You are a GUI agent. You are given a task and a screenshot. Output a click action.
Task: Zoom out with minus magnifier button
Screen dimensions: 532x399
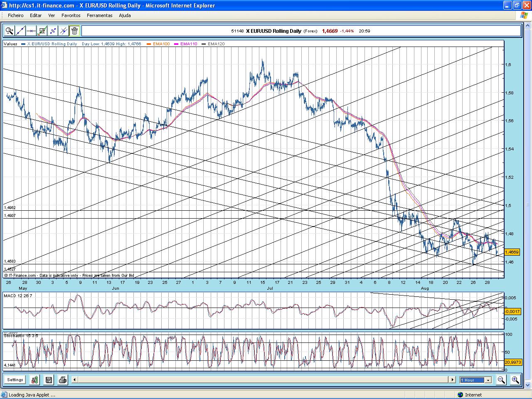[x=501, y=380]
